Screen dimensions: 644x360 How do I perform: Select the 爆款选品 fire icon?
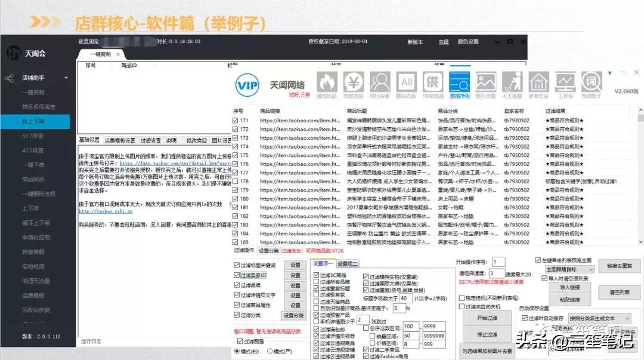tap(327, 84)
